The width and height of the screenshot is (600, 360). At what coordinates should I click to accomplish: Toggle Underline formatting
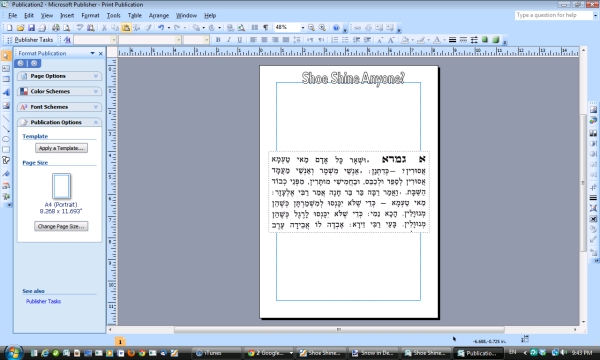point(240,40)
